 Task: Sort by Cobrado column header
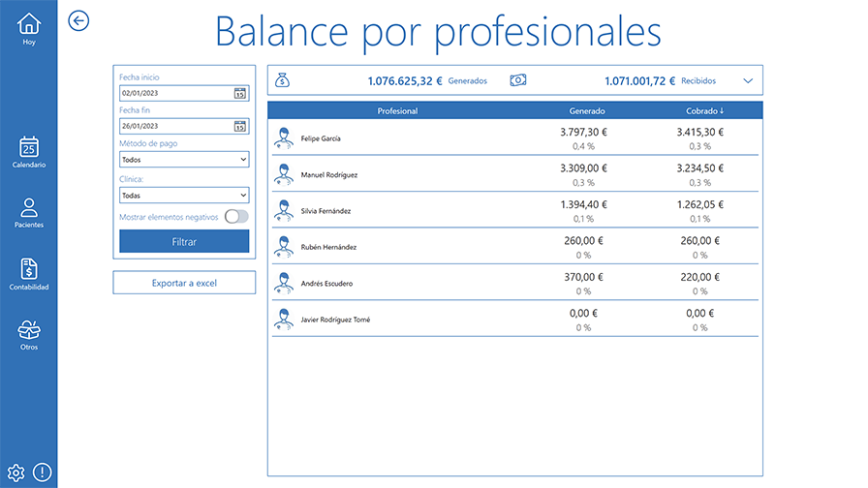(x=704, y=111)
